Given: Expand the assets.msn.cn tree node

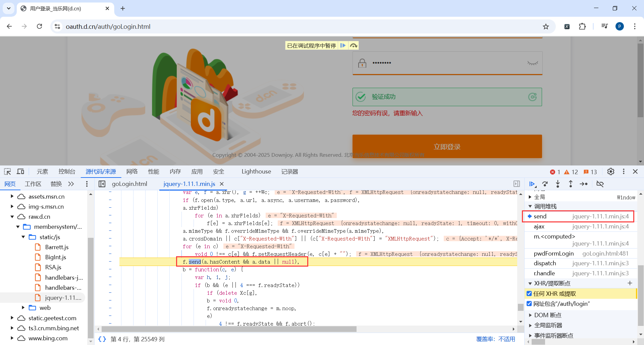Looking at the screenshot, I should click(12, 197).
